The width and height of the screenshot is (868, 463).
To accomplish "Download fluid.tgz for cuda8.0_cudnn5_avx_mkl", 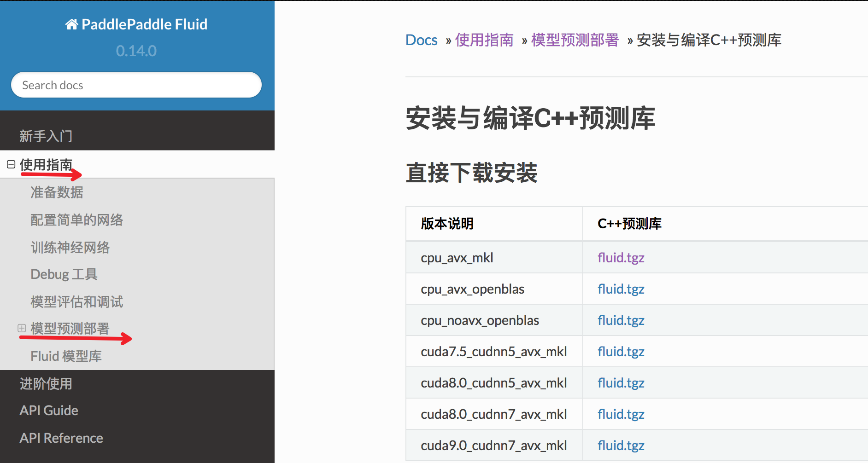I will [x=621, y=383].
